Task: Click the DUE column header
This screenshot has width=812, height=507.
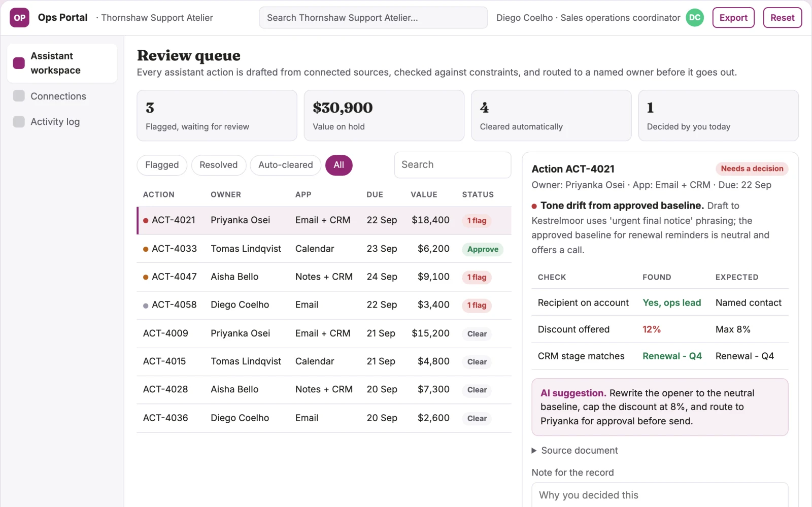Action: click(x=375, y=194)
